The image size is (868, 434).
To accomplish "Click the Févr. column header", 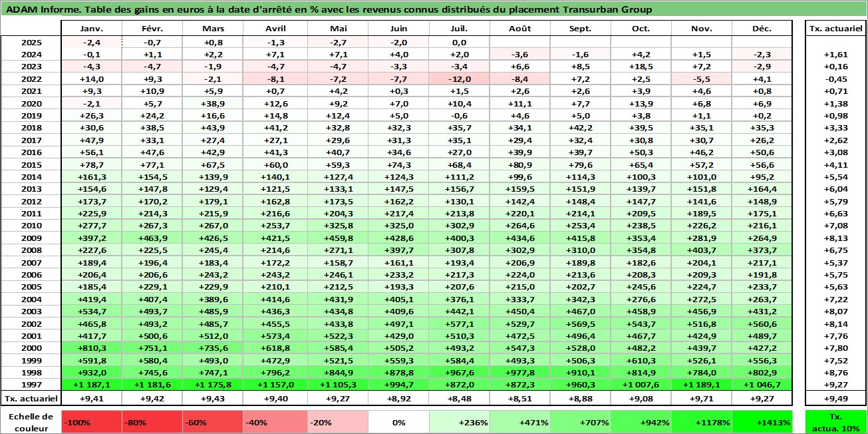I will coord(152,29).
